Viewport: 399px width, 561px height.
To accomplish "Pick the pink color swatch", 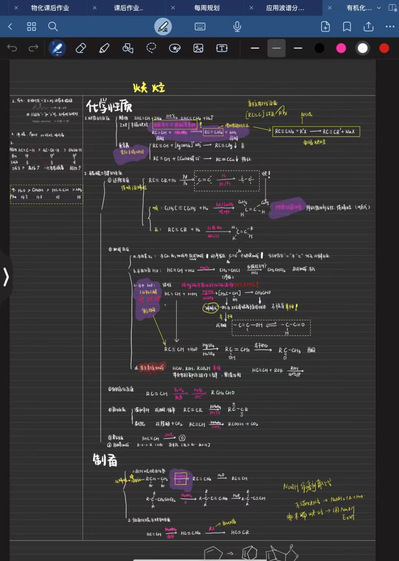I will click(341, 48).
